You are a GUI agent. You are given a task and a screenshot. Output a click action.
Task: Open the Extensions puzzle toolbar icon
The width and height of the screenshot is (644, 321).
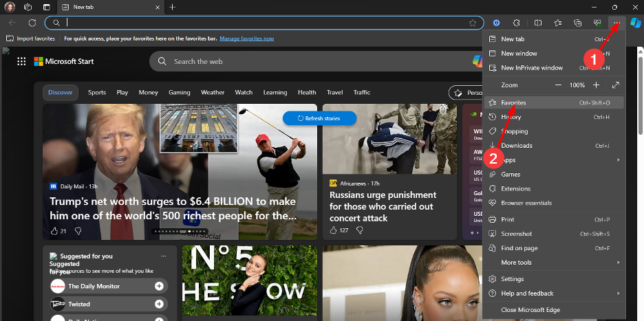[x=517, y=23]
